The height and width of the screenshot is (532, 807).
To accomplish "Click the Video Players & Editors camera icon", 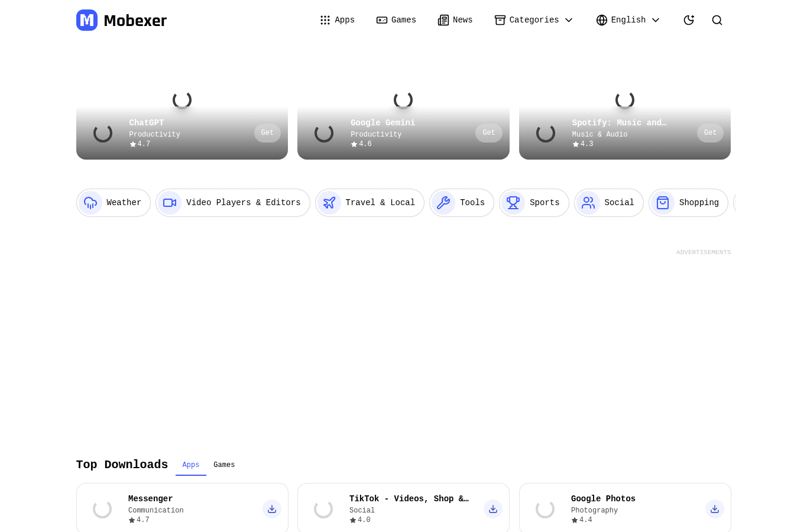I will (x=170, y=203).
